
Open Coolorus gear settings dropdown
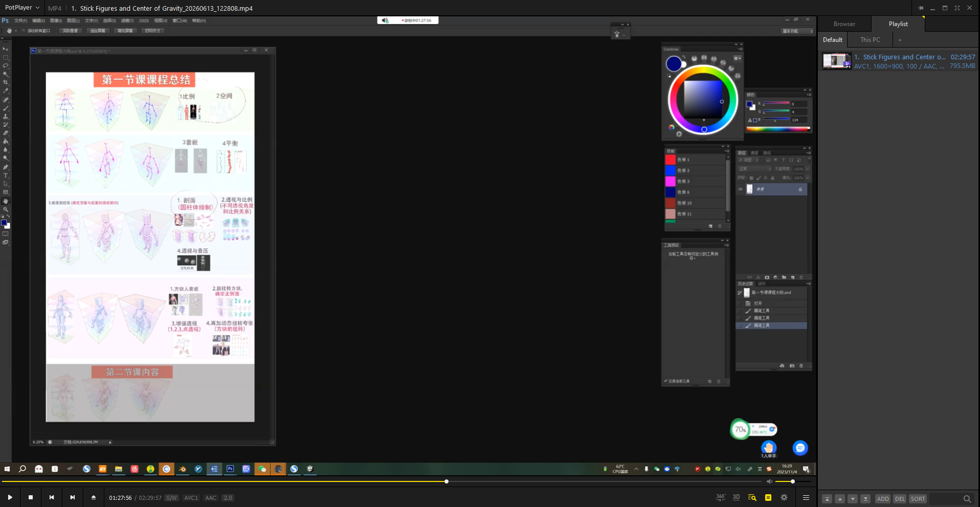click(x=737, y=58)
